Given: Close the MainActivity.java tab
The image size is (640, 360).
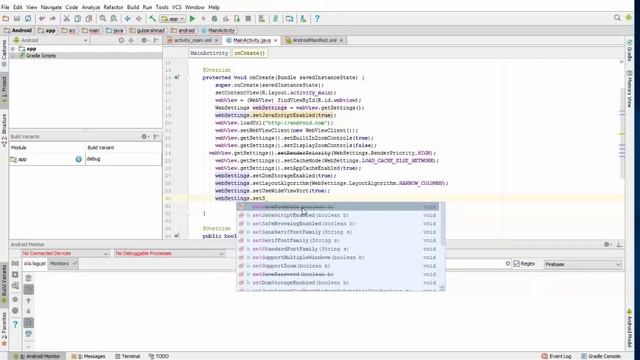Looking at the screenshot, I should point(276,40).
